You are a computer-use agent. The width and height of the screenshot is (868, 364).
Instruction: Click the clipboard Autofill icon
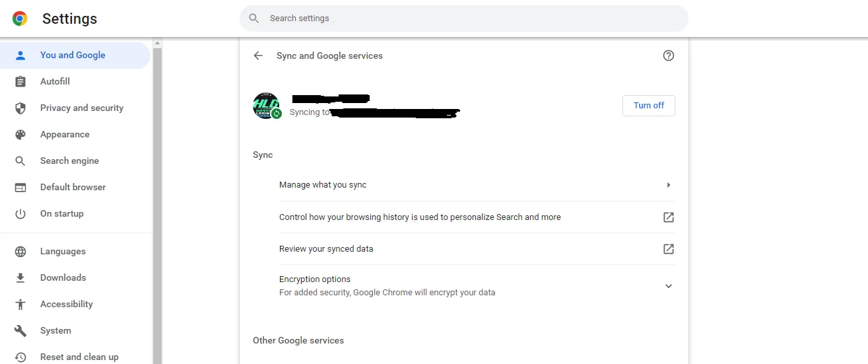pos(20,82)
